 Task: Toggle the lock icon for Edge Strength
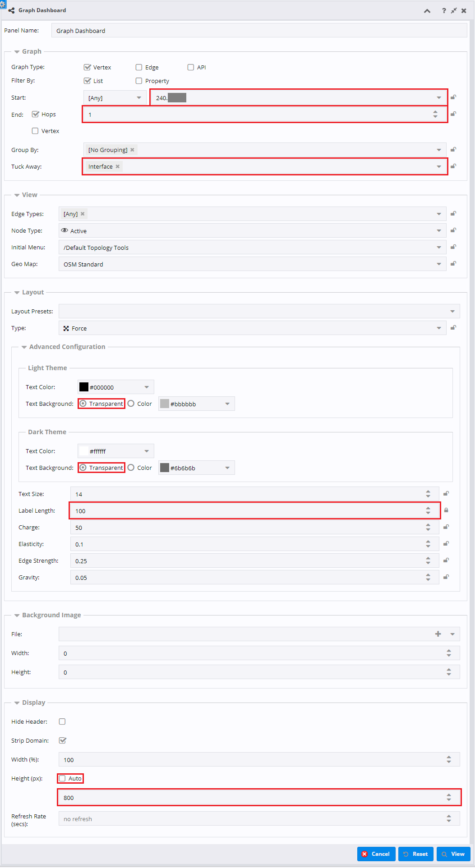coord(446,560)
